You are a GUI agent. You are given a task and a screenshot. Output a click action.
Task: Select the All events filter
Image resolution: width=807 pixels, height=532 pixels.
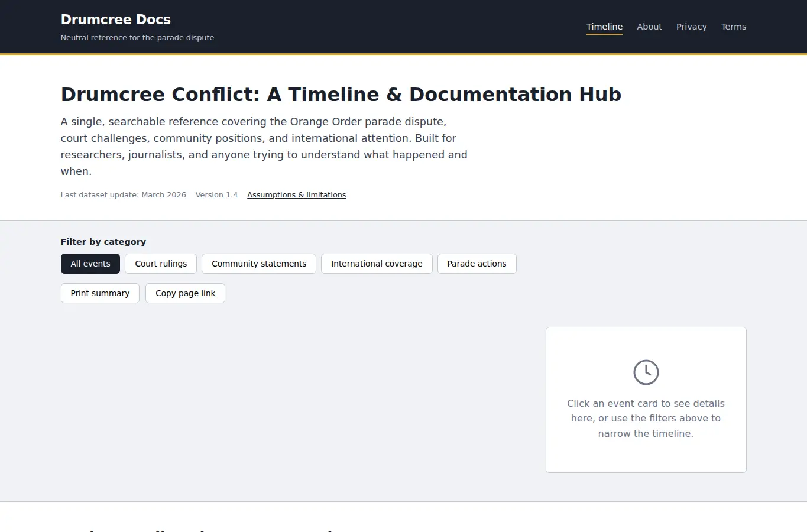[x=90, y=264]
